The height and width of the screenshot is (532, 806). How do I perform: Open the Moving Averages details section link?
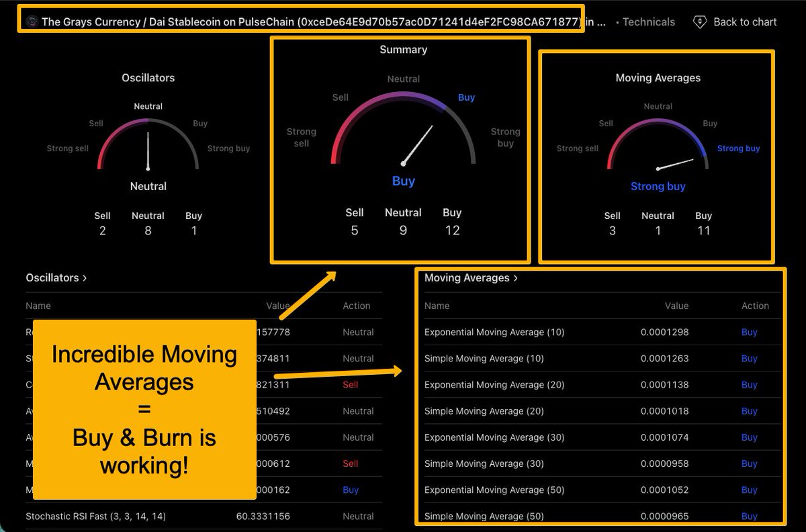(471, 277)
